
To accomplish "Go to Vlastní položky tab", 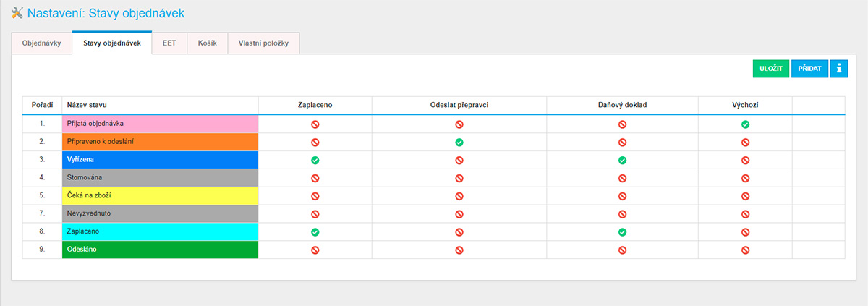I will point(263,43).
